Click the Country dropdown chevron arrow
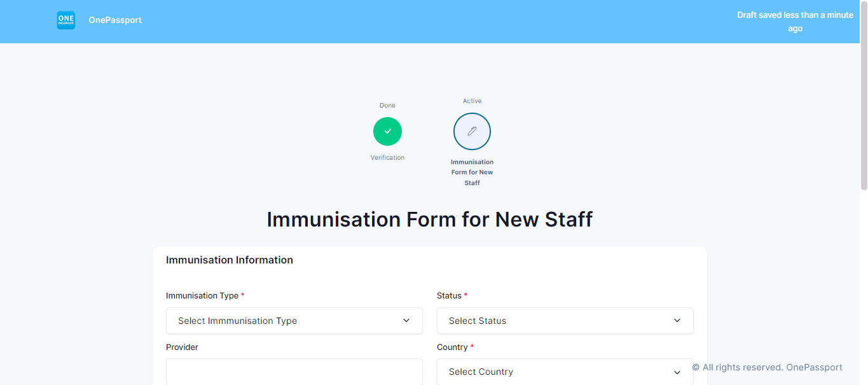The height and width of the screenshot is (385, 868). (677, 372)
